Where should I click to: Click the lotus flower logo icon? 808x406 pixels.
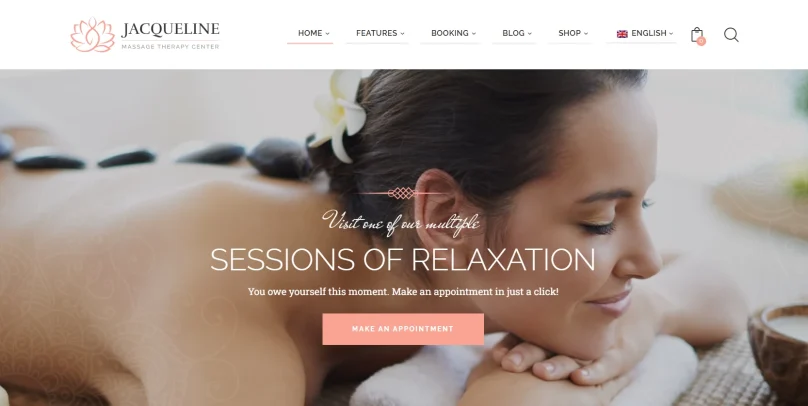pyautogui.click(x=93, y=35)
